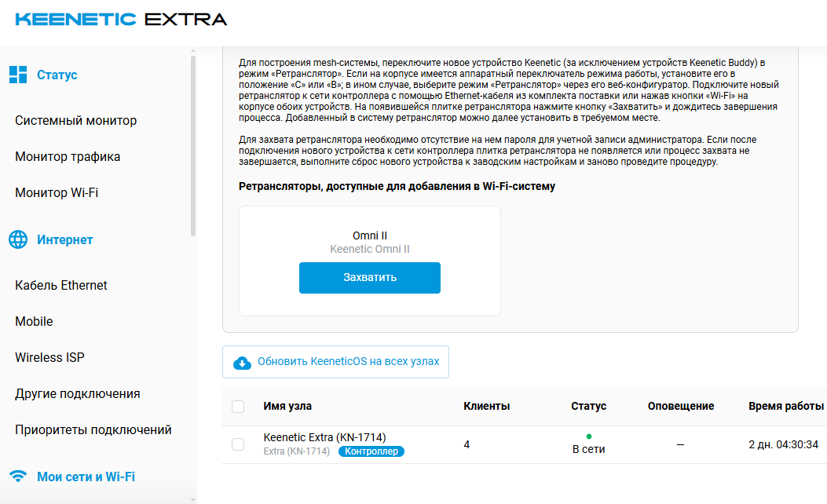
Task: Click Обновить KeeneticOS на всех узлах
Action: click(x=335, y=362)
